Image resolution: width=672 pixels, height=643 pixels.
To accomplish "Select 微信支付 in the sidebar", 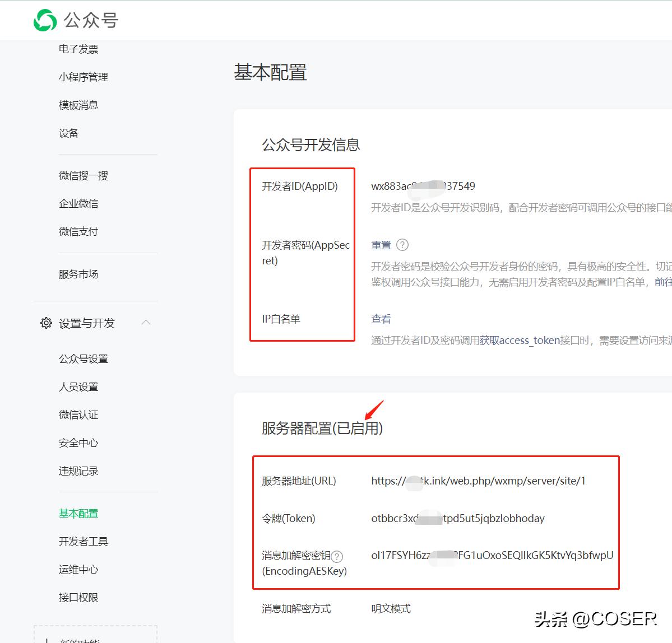I will click(78, 231).
